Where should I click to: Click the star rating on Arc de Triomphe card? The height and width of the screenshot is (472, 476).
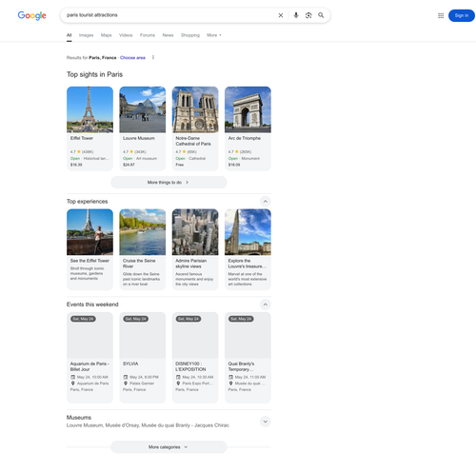click(237, 151)
